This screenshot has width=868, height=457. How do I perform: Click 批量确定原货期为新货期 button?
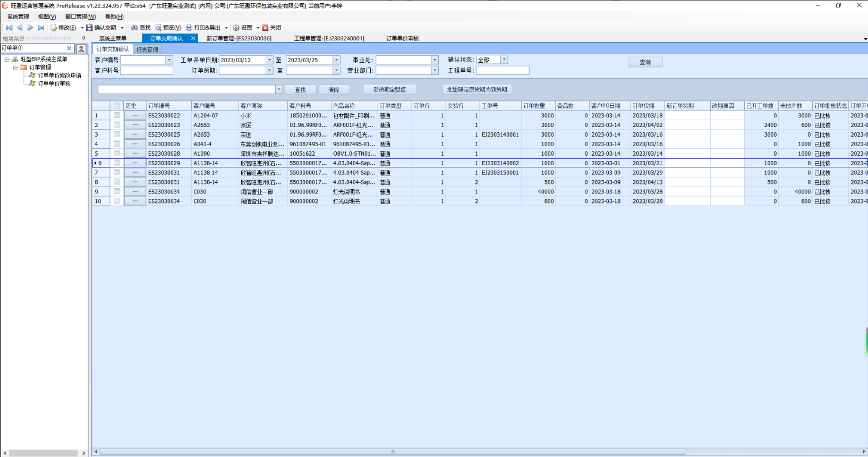point(477,90)
